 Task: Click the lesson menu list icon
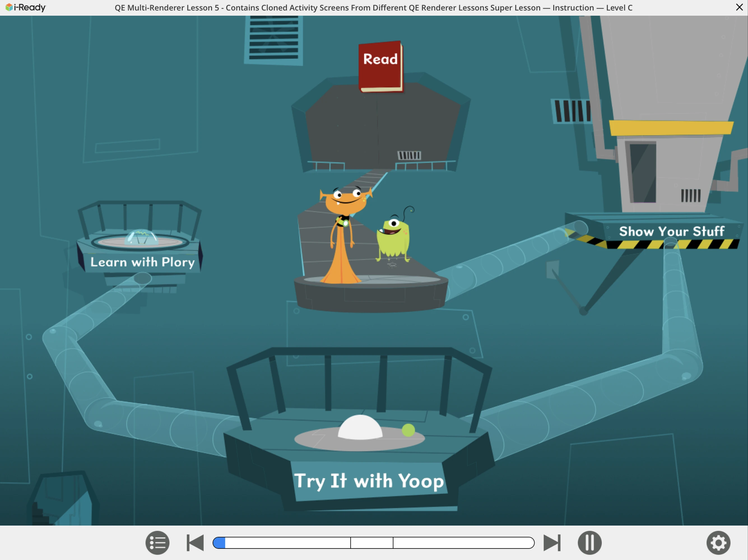(x=157, y=543)
